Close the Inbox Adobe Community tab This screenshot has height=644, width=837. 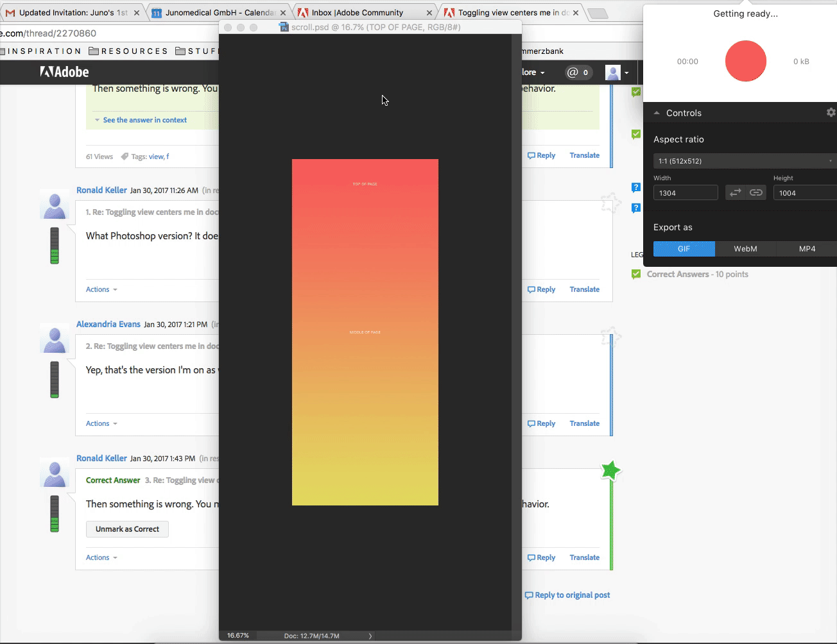coord(429,13)
